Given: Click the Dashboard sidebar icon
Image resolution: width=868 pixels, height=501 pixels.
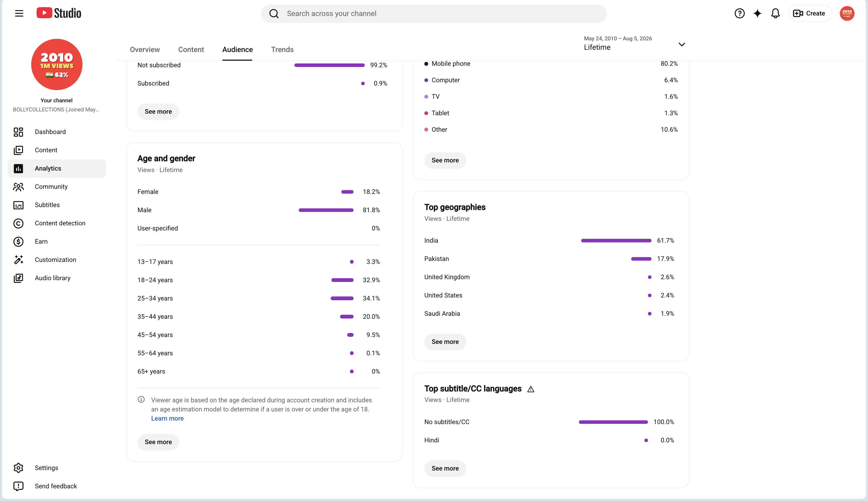Looking at the screenshot, I should click(x=18, y=132).
